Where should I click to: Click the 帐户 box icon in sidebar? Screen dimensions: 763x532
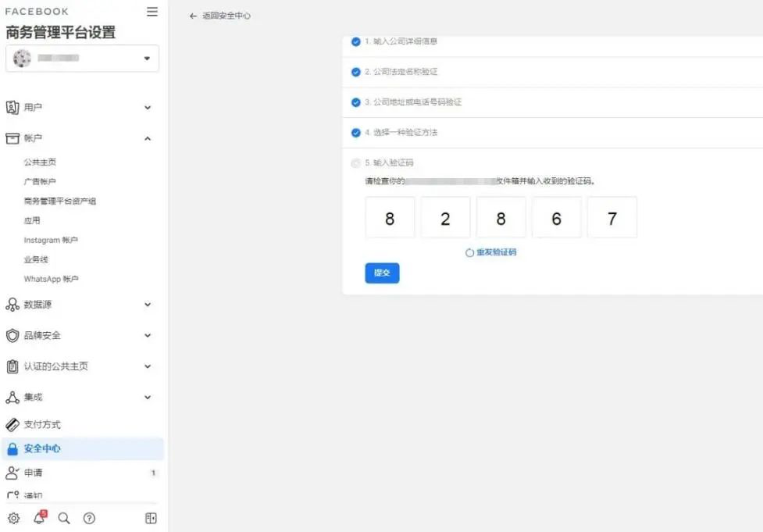pos(12,138)
